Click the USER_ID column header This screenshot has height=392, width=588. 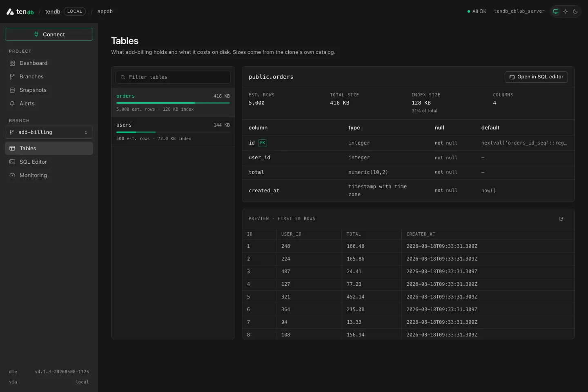291,234
